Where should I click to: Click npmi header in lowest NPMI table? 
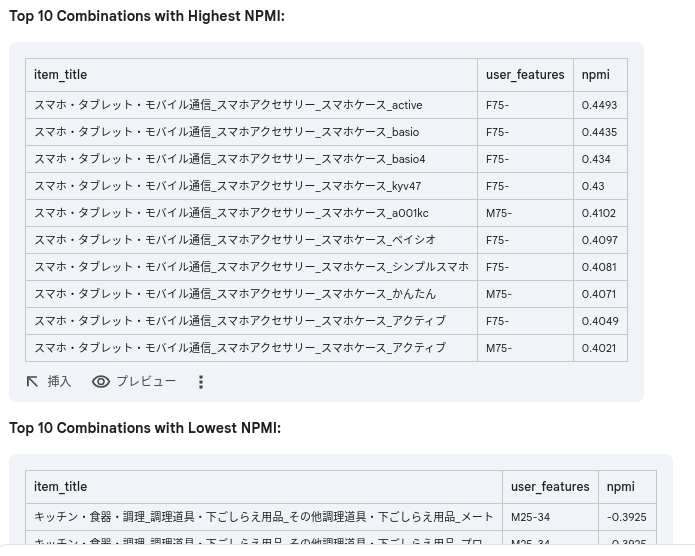point(620,487)
